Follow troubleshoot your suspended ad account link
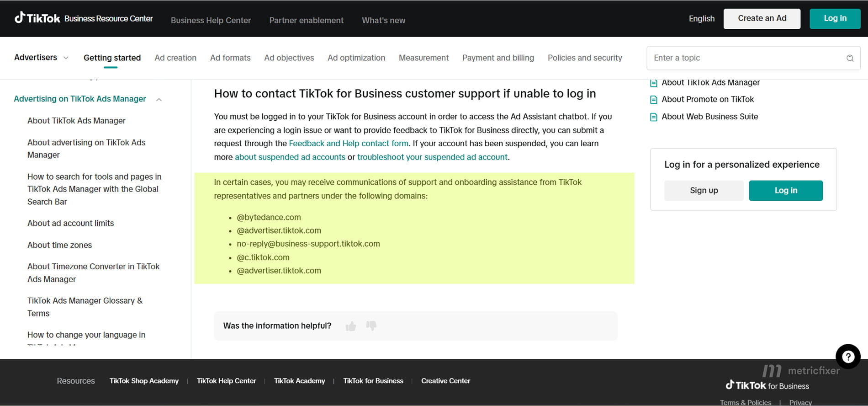The height and width of the screenshot is (406, 868). tap(432, 157)
